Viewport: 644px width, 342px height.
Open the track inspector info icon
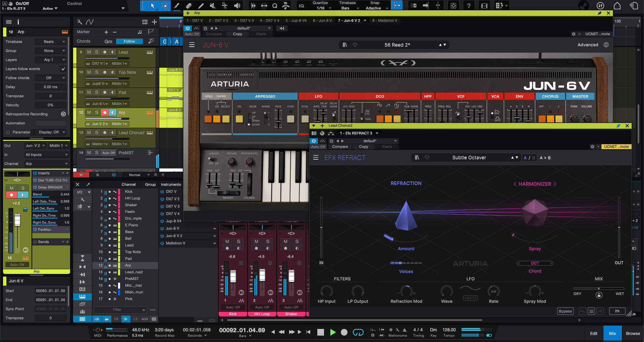tap(18, 22)
